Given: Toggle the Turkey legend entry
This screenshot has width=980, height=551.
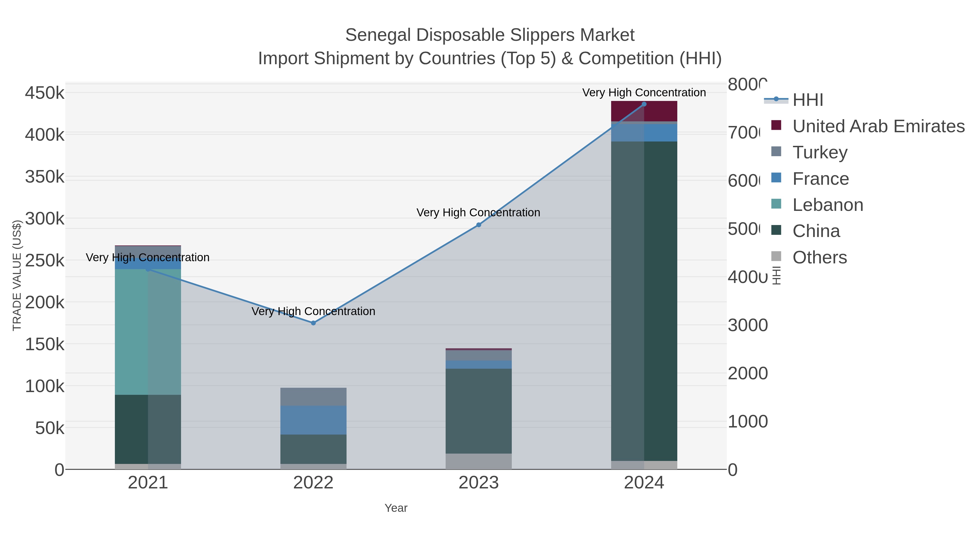Looking at the screenshot, I should click(809, 152).
